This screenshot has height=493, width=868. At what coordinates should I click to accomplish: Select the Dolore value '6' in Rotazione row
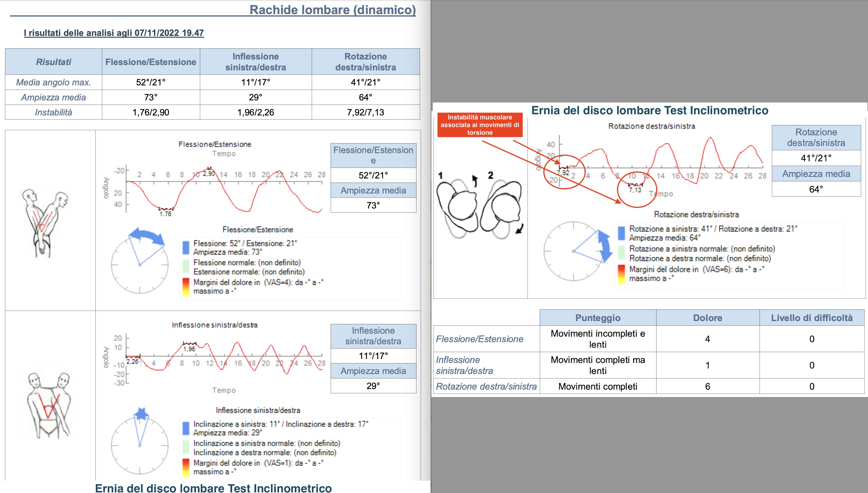(x=708, y=386)
